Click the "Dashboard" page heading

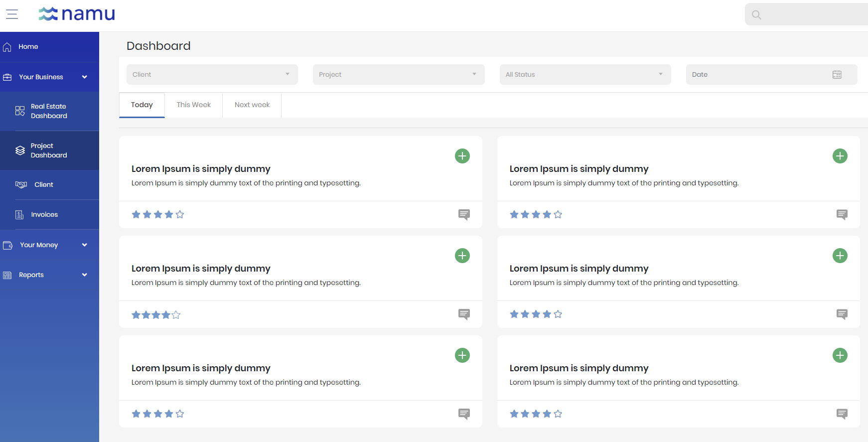point(158,46)
